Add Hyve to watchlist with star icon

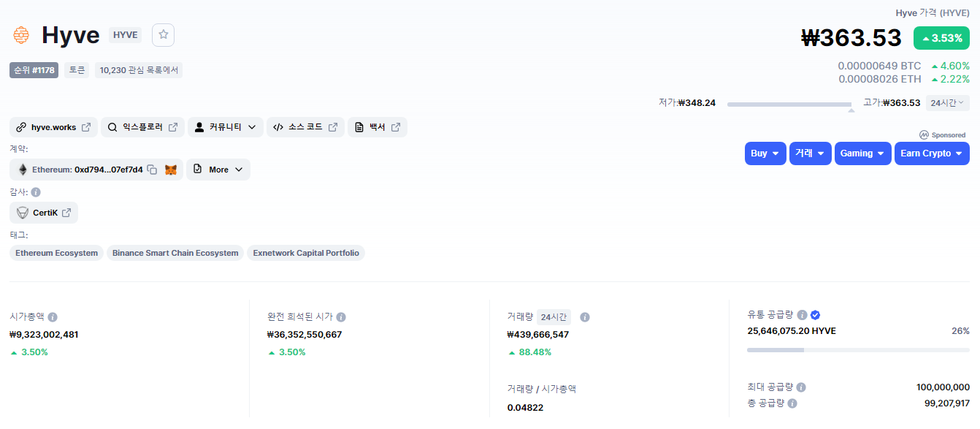tap(163, 35)
